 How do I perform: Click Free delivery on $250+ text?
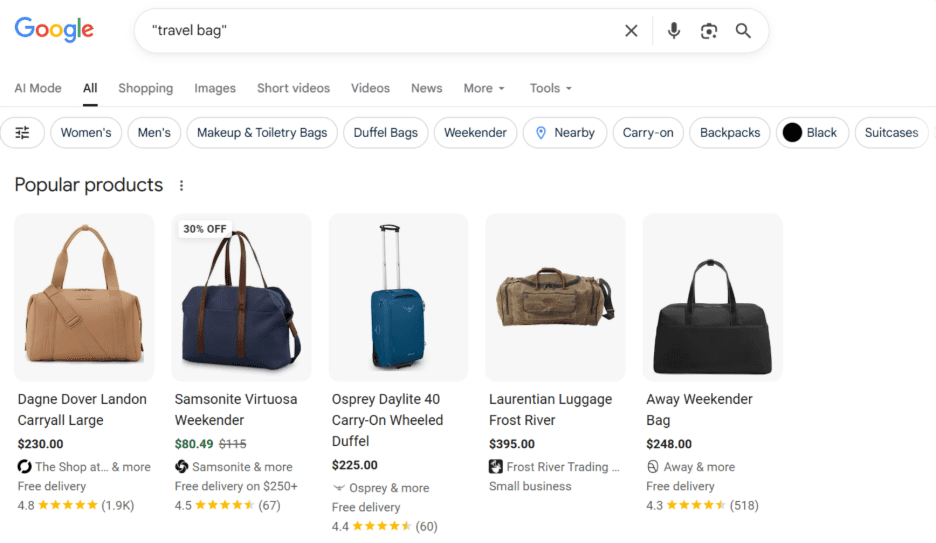coord(236,486)
